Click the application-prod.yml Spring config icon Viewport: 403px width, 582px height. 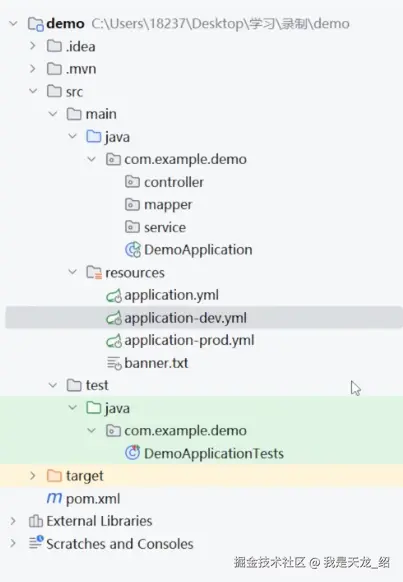(x=114, y=341)
